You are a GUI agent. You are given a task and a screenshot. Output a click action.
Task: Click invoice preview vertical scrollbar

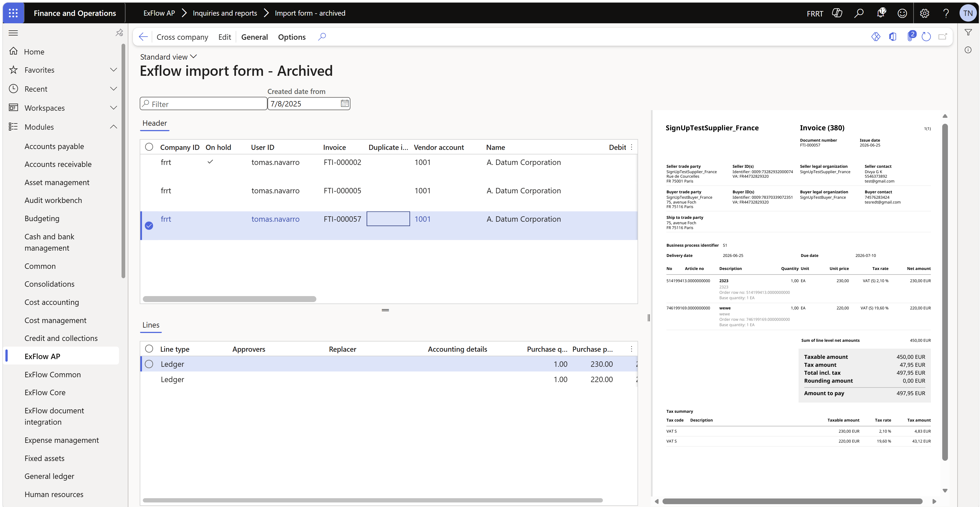click(x=945, y=292)
